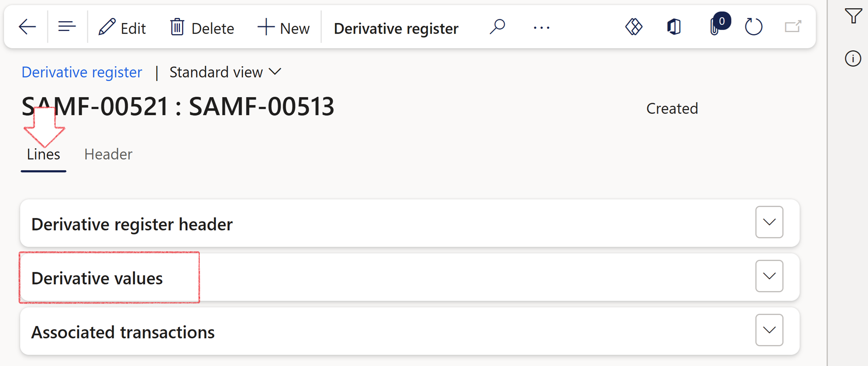Open the more options ellipsis
This screenshot has height=366, width=868.
click(x=541, y=28)
